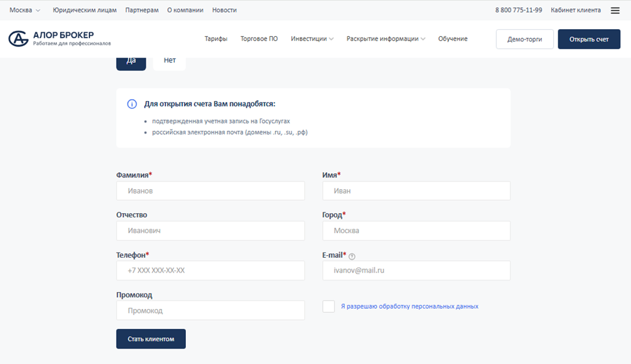The width and height of the screenshot is (631, 364).
Task: Click the Открыть счет button
Action: [589, 40]
